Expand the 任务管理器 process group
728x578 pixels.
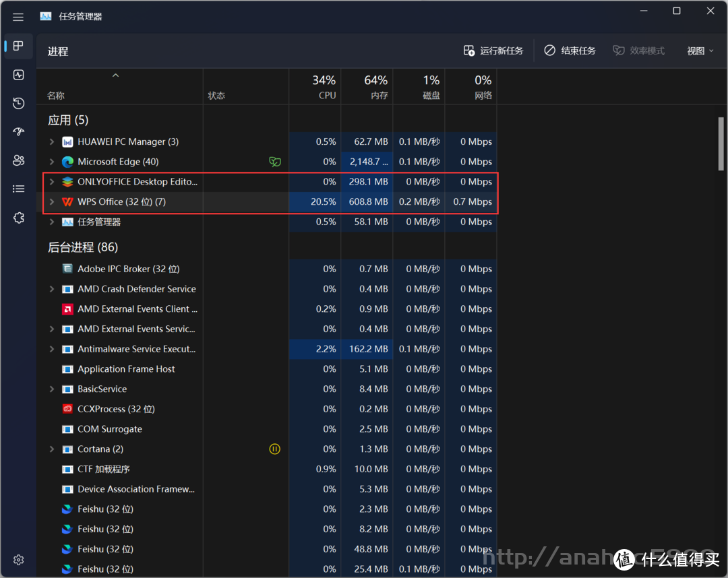pyautogui.click(x=51, y=222)
